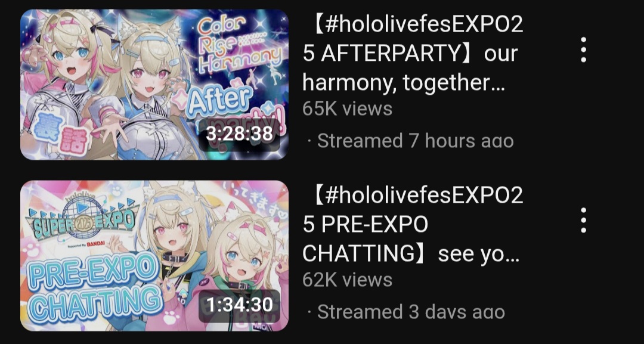Click the 3:28:38 duration badge
Viewport: 644px width, 344px height.
coord(240,134)
